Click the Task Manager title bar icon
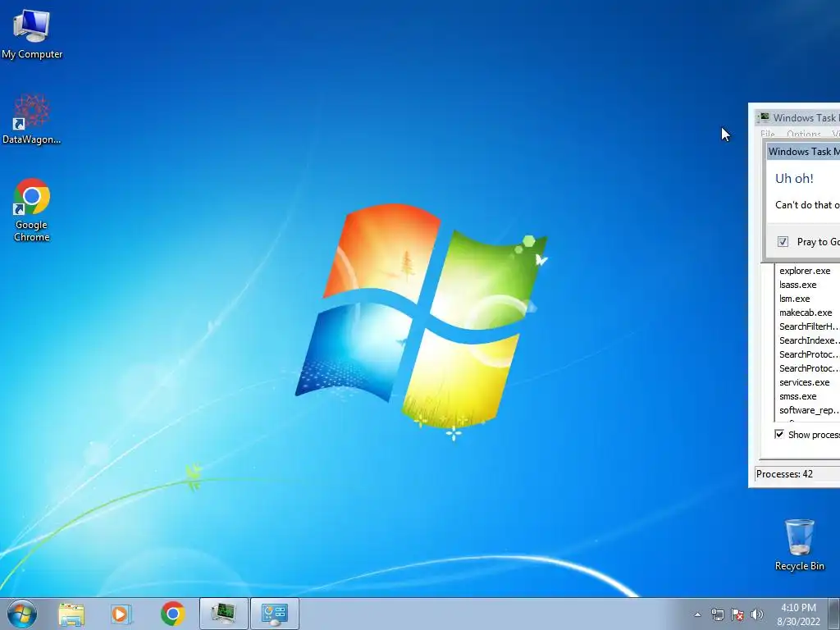Screen dimensions: 840x630 (763, 118)
